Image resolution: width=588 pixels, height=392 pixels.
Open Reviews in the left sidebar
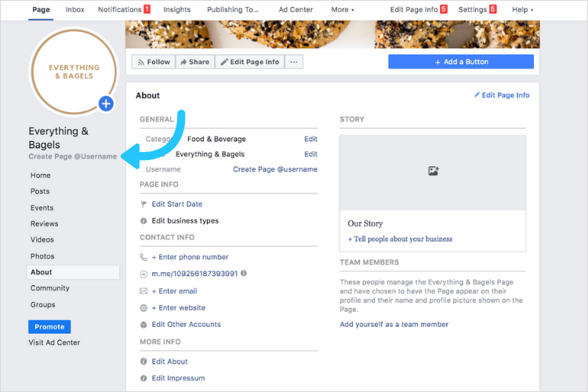44,224
